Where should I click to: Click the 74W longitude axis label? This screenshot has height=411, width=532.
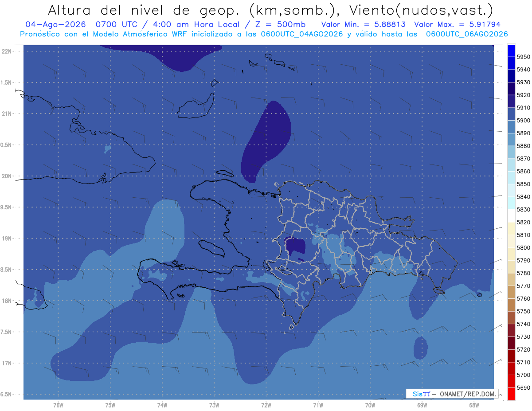pos(162,405)
